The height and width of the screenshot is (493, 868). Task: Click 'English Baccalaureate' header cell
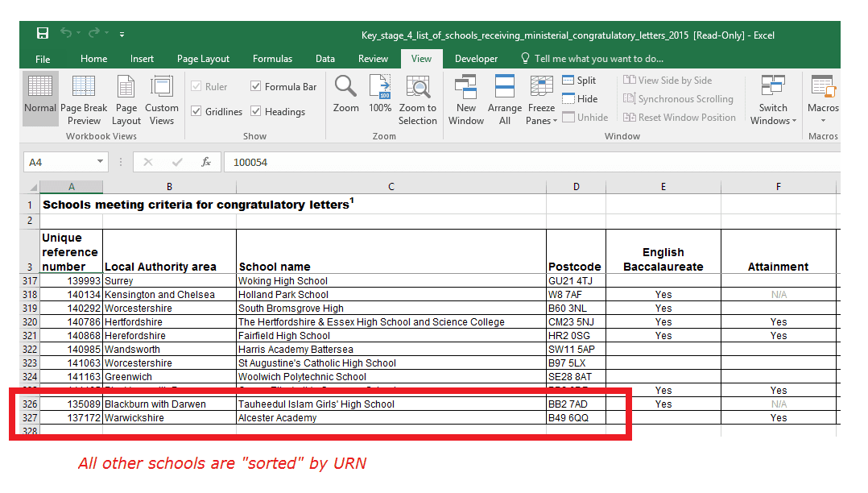[663, 251]
